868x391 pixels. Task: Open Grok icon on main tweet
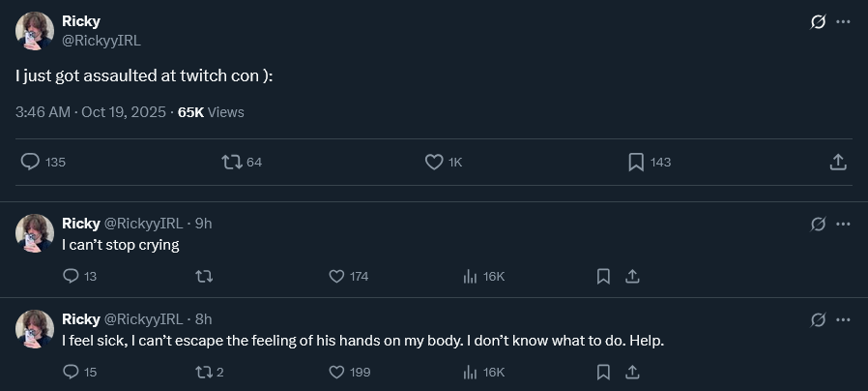tap(818, 22)
